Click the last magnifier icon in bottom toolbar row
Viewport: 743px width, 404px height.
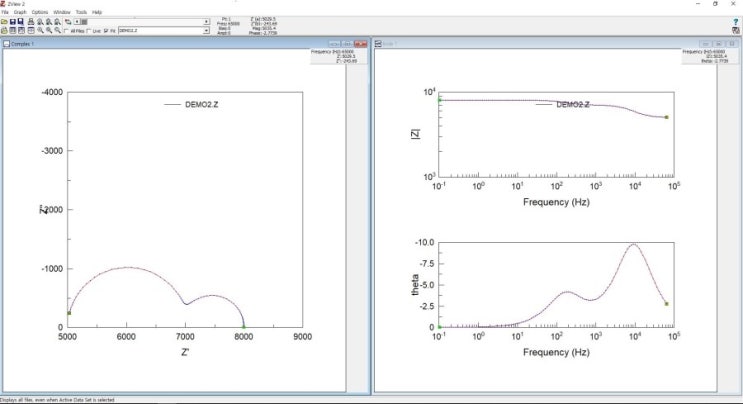tap(59, 31)
